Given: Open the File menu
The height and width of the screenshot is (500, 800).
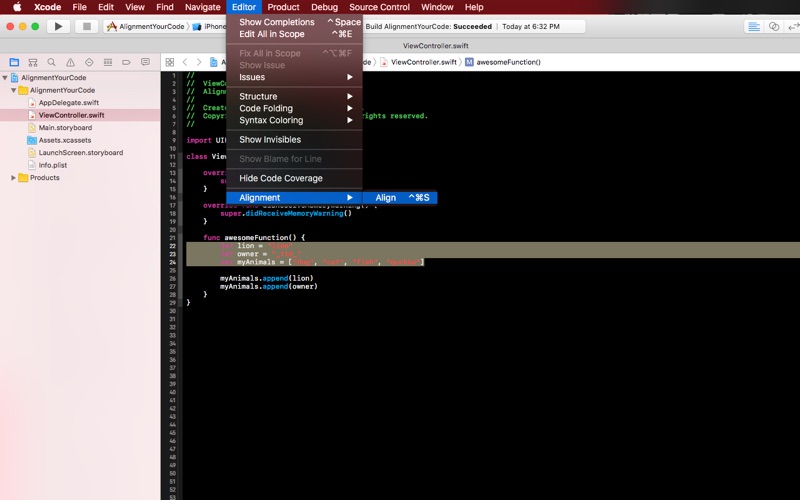Looking at the screenshot, I should click(x=80, y=7).
